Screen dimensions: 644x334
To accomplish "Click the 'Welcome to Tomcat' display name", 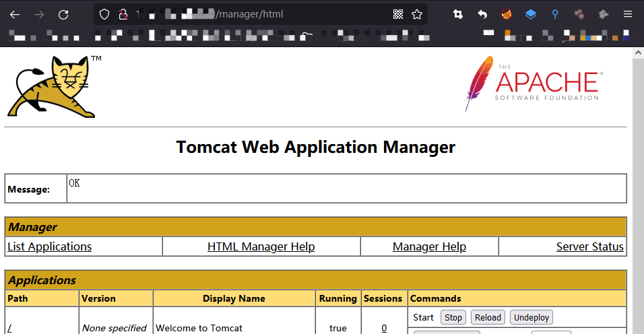I will pyautogui.click(x=199, y=328).
